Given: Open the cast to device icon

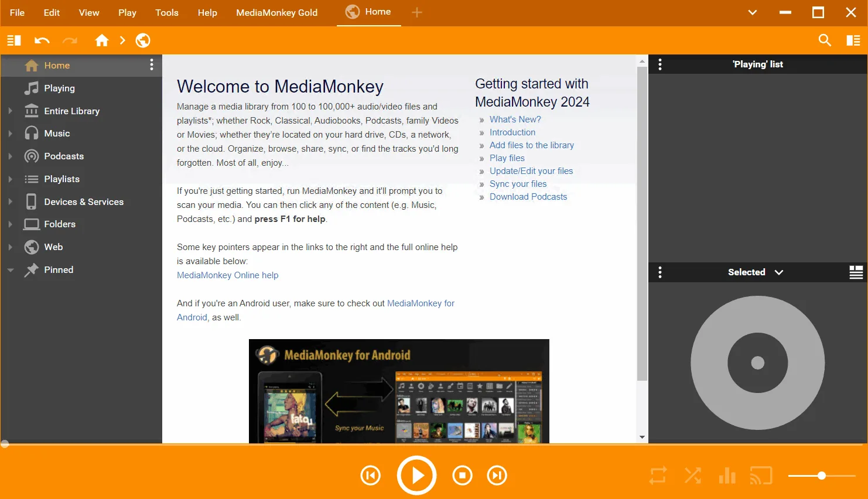Looking at the screenshot, I should pos(761,476).
